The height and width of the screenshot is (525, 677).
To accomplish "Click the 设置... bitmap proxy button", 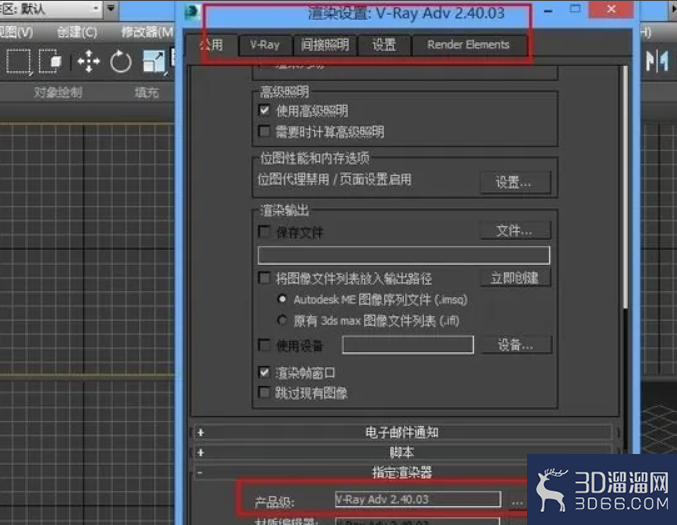I will coord(515,183).
